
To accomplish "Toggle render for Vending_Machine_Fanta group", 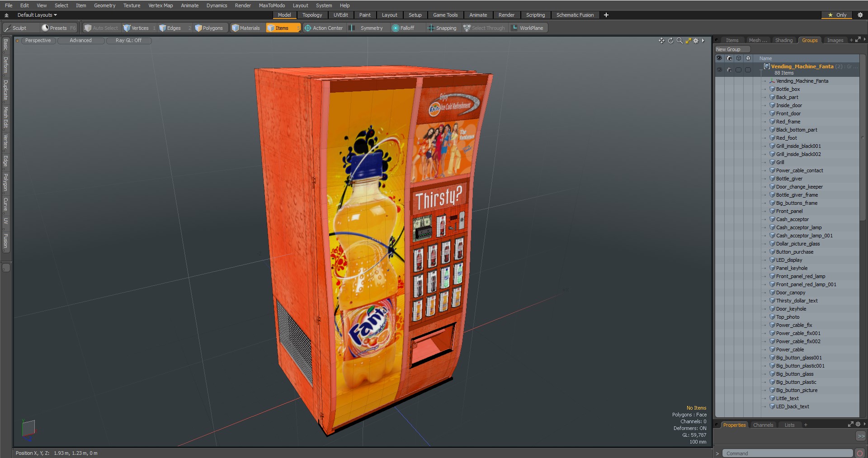I will click(729, 70).
